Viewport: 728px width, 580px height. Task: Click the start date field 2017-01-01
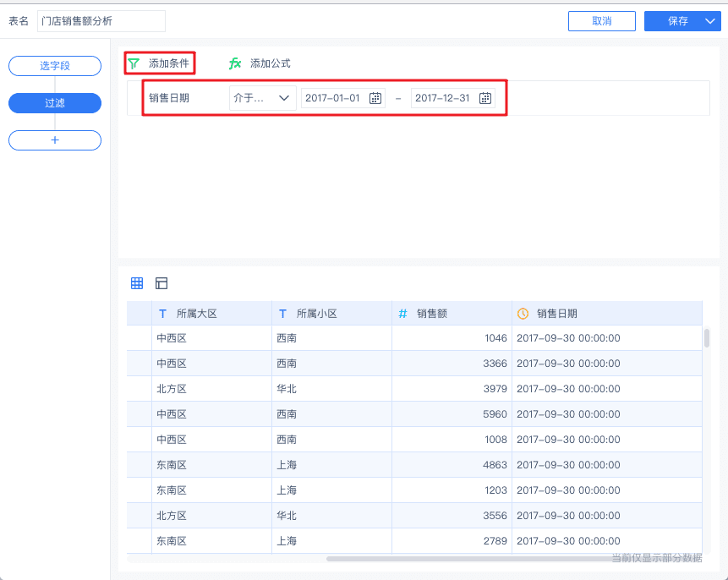(342, 98)
